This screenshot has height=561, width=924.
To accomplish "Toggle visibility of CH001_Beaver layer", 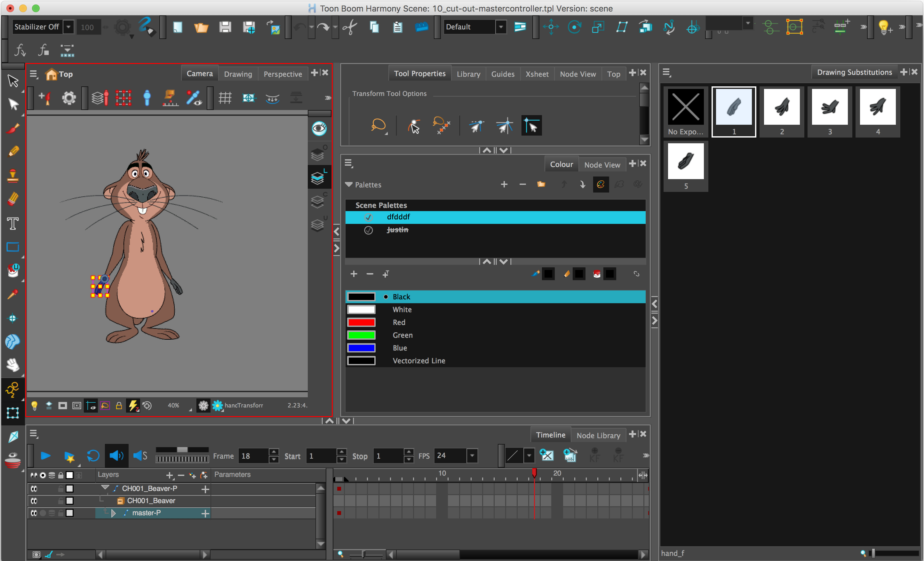I will (34, 501).
